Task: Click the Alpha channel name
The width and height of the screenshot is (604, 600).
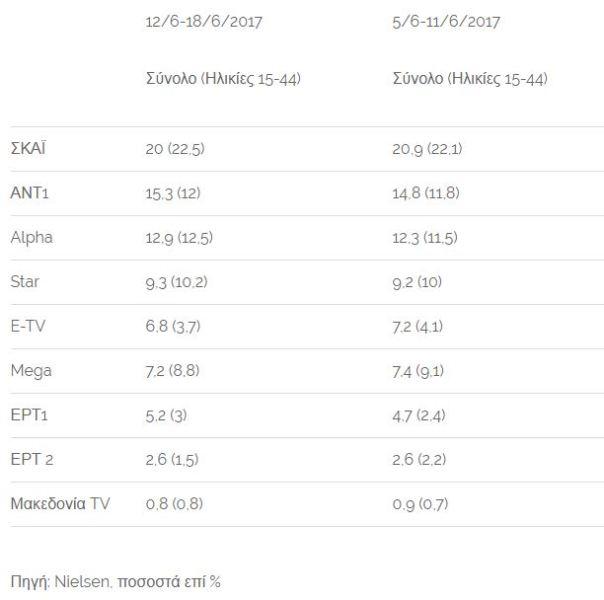Action: point(31,237)
